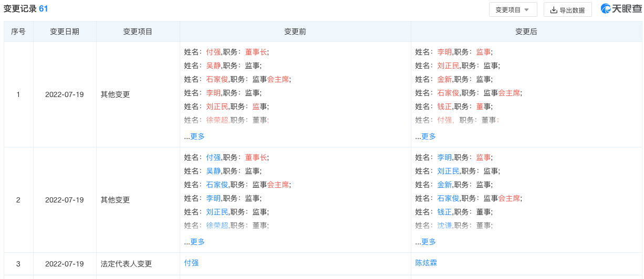Open 徐荣超 link in row 2 变更前

click(217, 226)
